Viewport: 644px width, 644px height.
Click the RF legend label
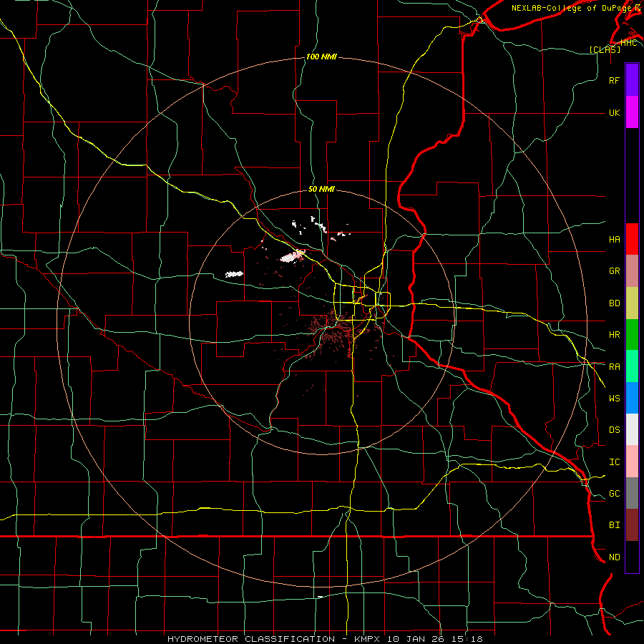click(x=614, y=80)
